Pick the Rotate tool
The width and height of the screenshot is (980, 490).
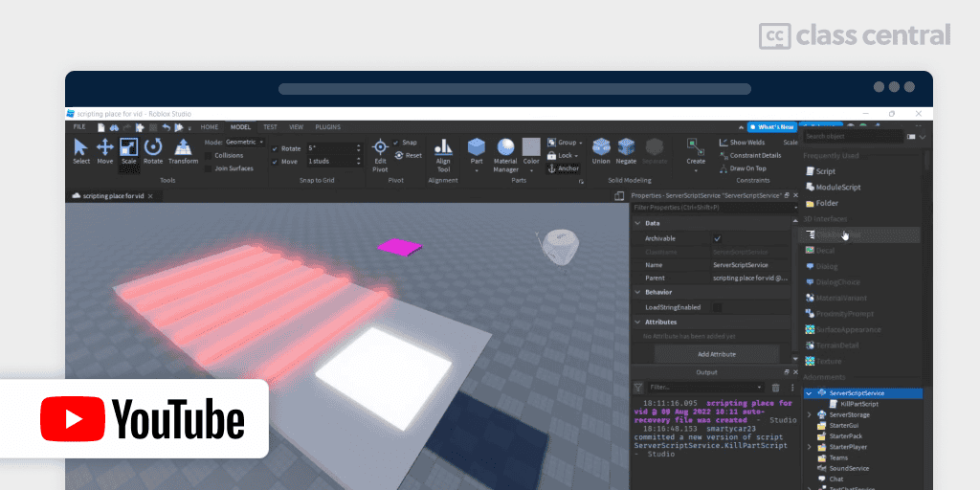(x=153, y=152)
